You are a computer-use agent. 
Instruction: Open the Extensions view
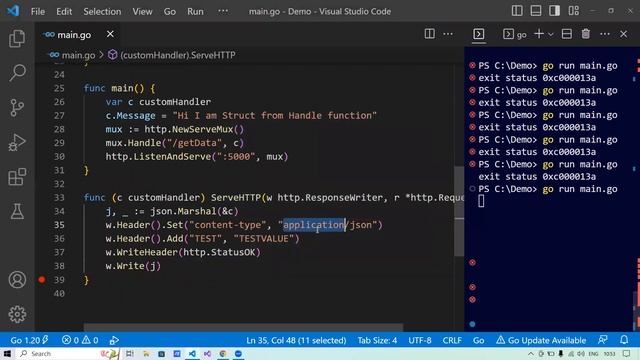point(17,177)
